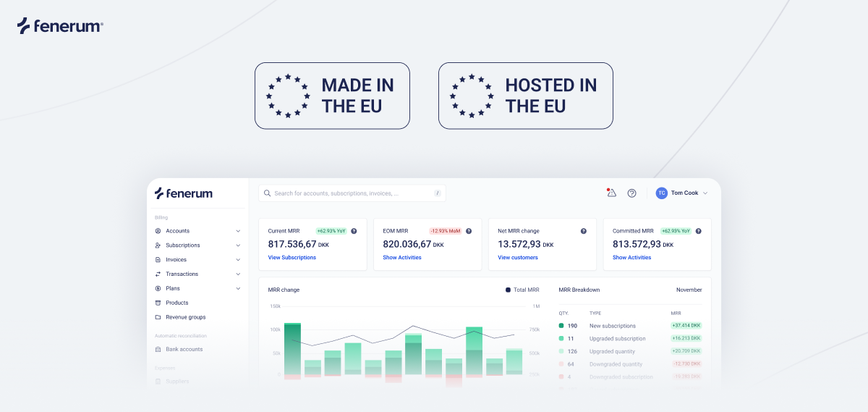Viewport: 868px width, 412px height.
Task: Click EOM MRR help icon
Action: [469, 231]
